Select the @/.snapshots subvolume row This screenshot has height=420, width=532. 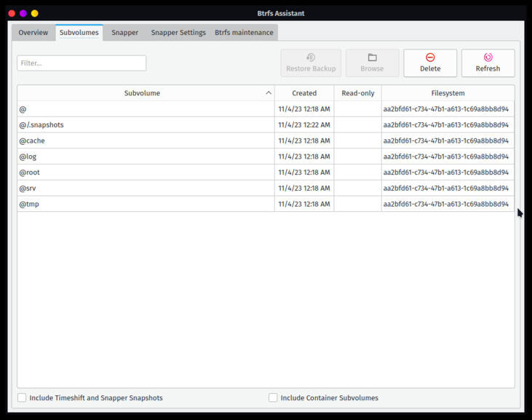[266, 125]
